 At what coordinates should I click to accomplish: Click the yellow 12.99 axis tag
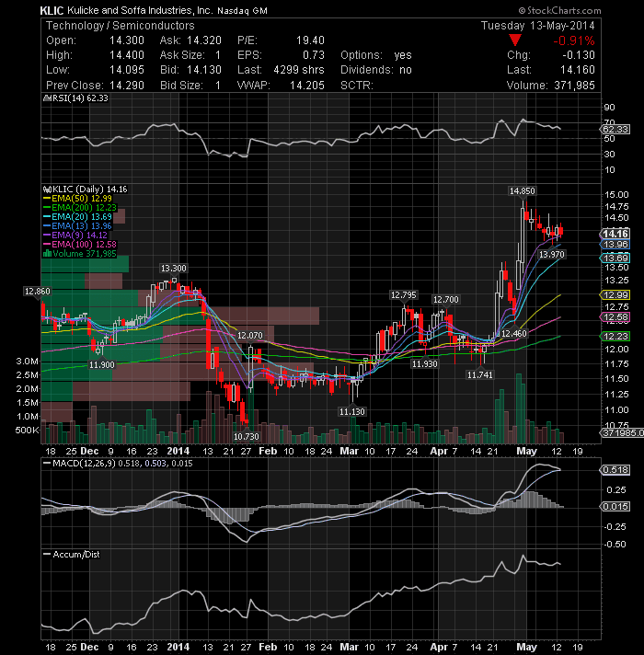(615, 295)
